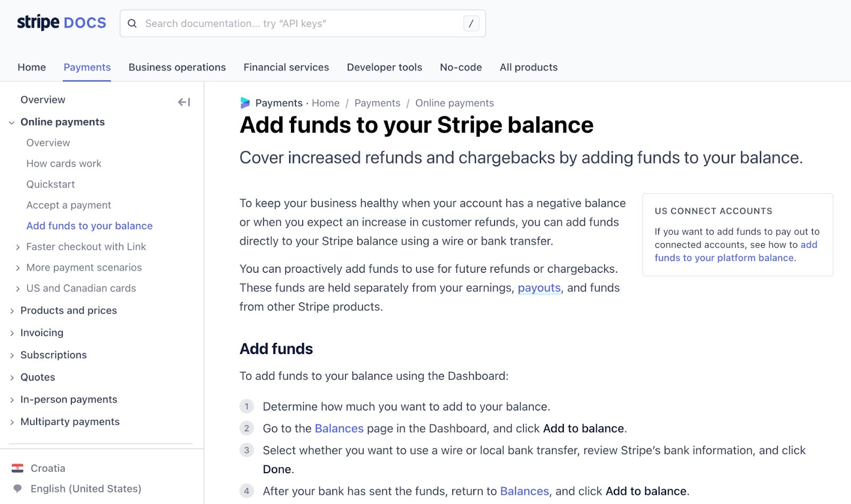Switch to the Business operations tab
Viewport: 851px width, 504px height.
(x=177, y=67)
